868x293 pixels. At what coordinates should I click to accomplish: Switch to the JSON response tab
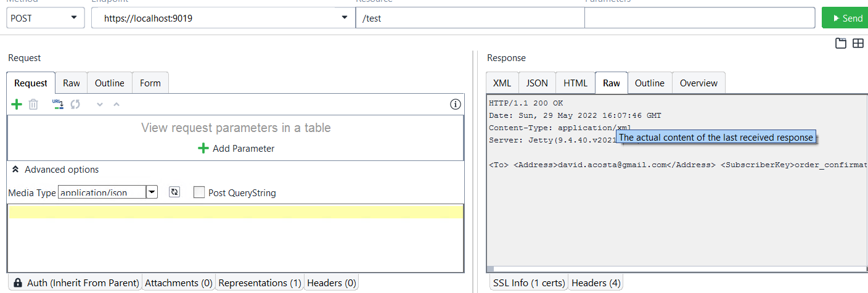point(537,83)
